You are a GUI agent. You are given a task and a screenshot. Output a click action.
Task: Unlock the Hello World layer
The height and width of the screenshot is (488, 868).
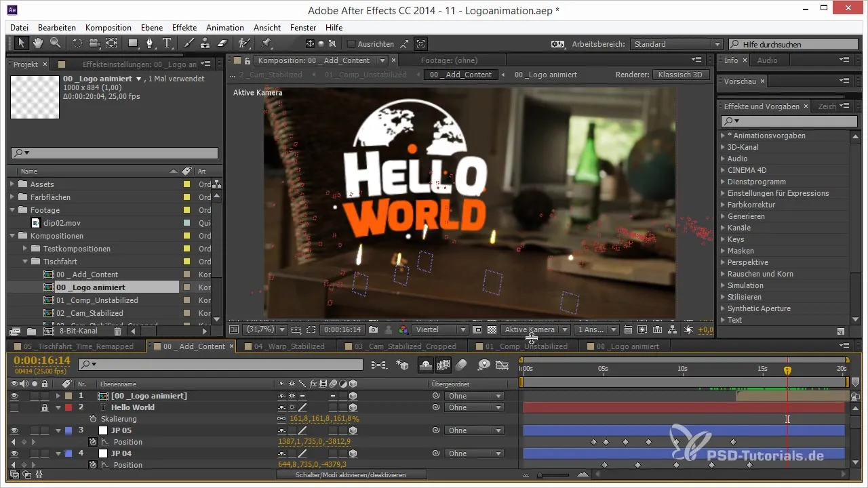coord(44,407)
